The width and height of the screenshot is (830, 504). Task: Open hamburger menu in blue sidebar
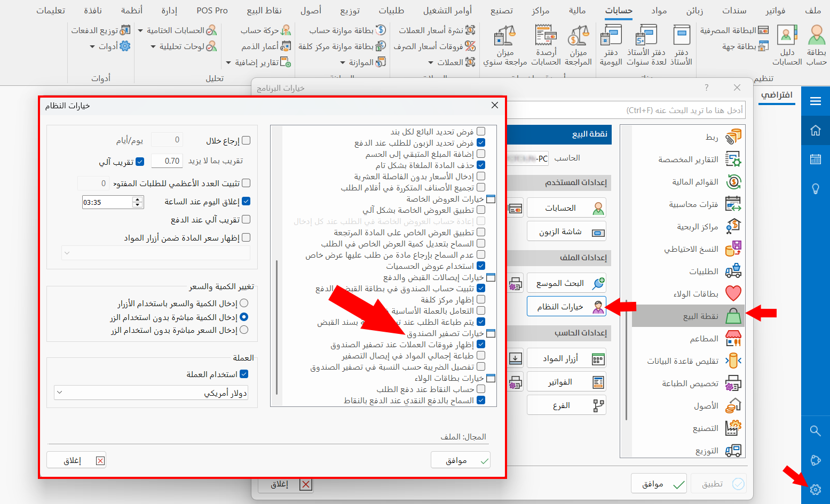(815, 101)
